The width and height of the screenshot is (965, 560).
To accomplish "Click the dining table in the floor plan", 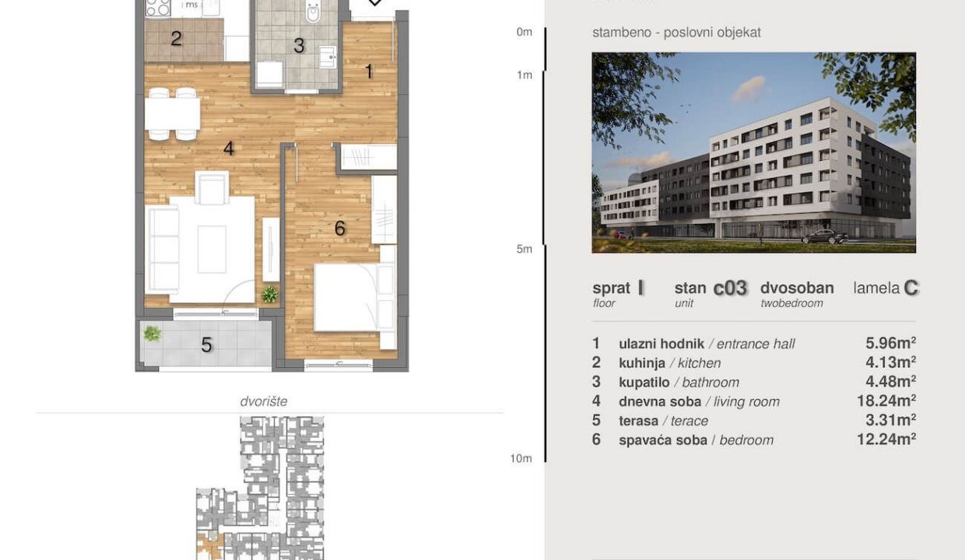I will (173, 114).
